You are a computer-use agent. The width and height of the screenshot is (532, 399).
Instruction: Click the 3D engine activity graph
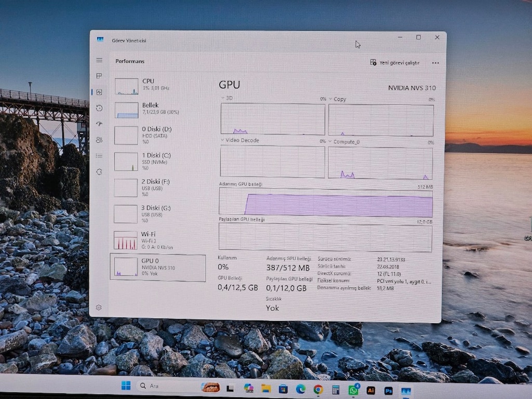pos(273,119)
